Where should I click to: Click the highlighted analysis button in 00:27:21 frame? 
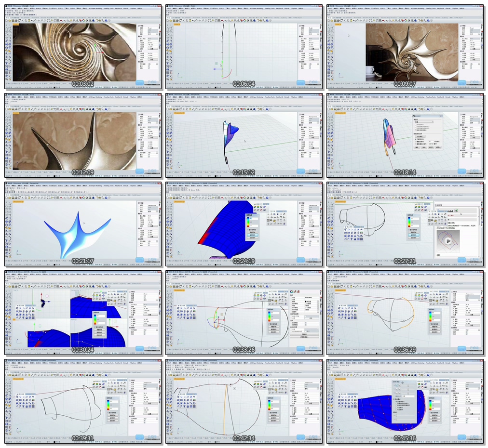click(414, 235)
